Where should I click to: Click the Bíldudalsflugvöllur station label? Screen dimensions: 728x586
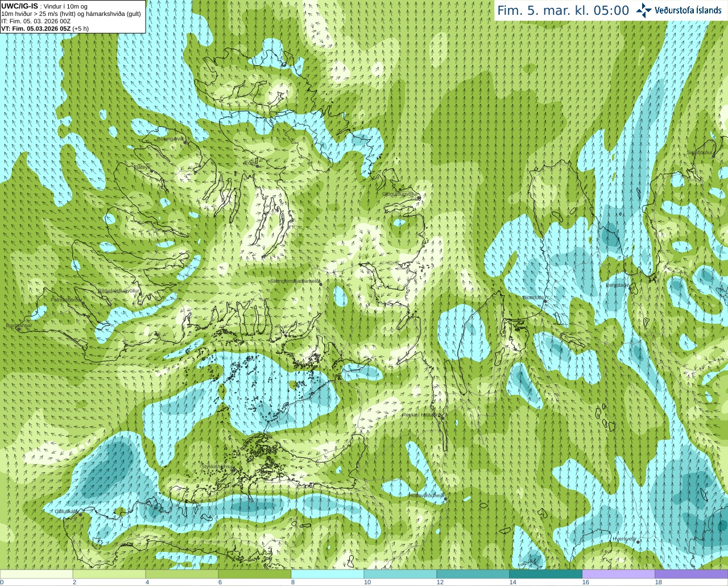tap(118, 291)
